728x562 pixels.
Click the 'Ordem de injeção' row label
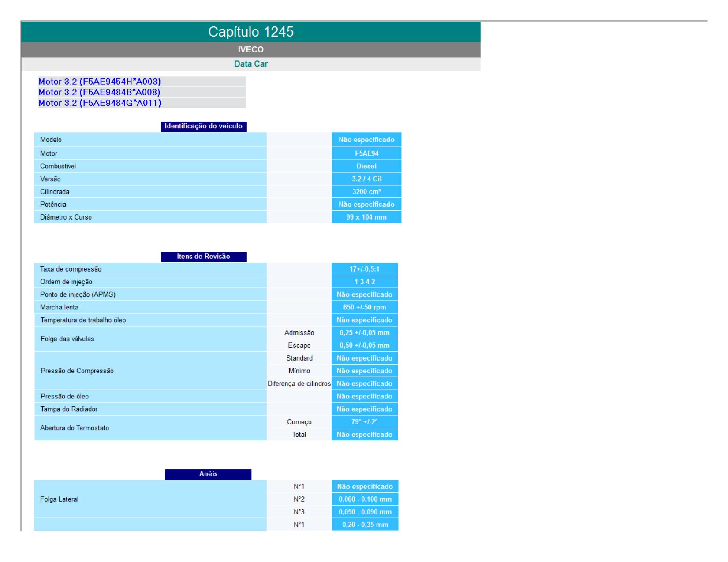pos(66,282)
